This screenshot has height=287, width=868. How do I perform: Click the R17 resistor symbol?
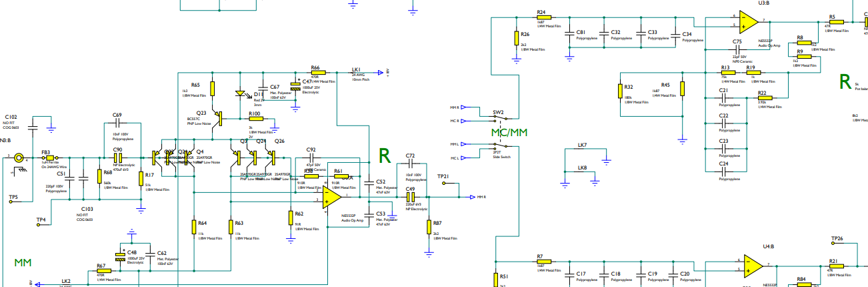coord(140,178)
